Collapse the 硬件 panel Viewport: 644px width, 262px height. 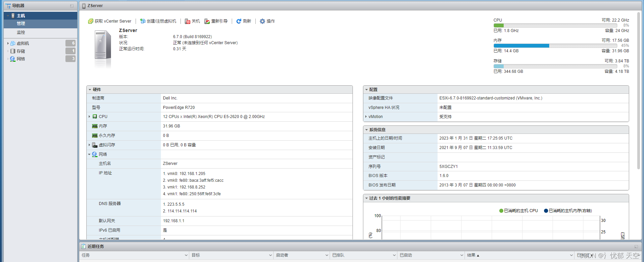(x=90, y=90)
